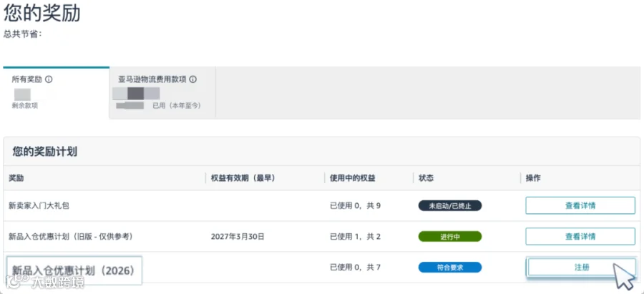Click 已用（本年至今） label
Screen dimensions: 644x294
click(x=177, y=106)
